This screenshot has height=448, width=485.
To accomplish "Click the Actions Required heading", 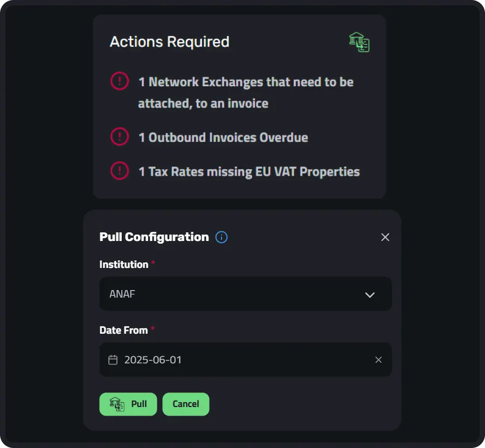I will 170,42.
